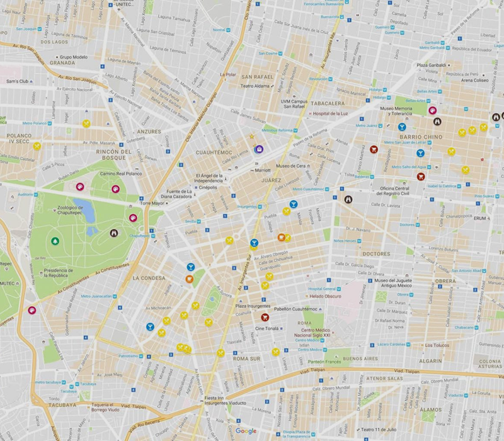Select the Arena Coliseo label

[475, 81]
